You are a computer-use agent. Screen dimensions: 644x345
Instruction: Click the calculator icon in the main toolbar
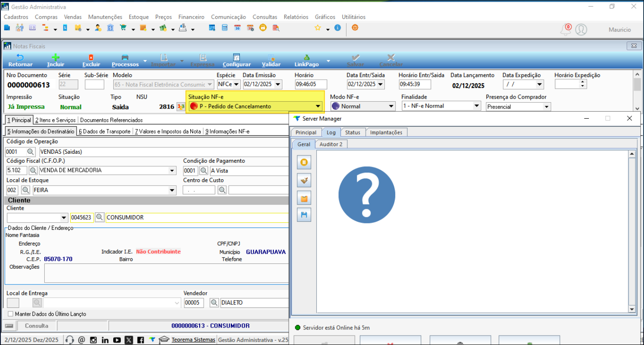click(225, 28)
